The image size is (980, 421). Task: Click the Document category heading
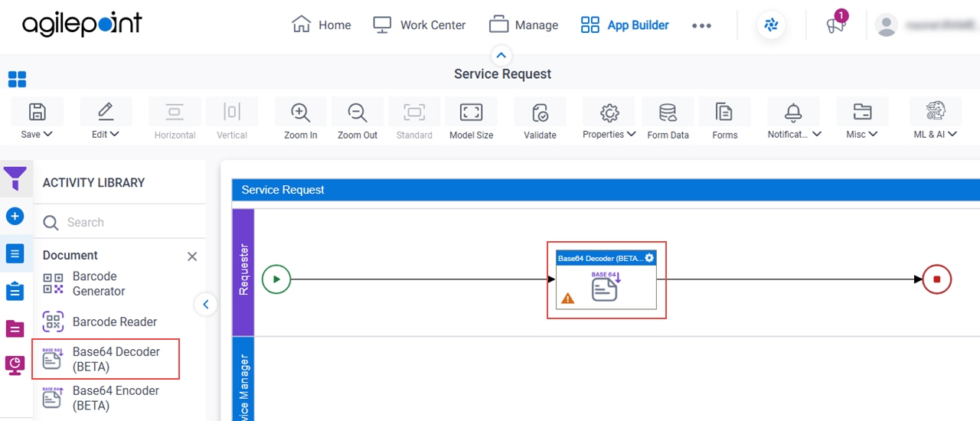click(70, 256)
